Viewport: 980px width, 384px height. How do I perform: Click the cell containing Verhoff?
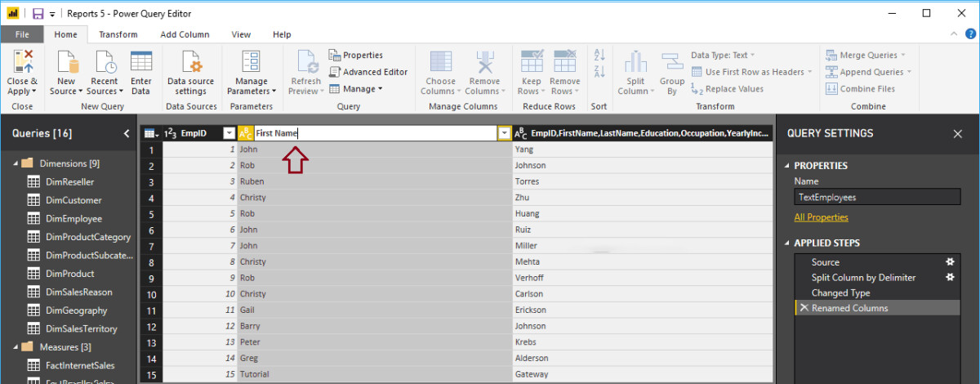[x=643, y=277]
